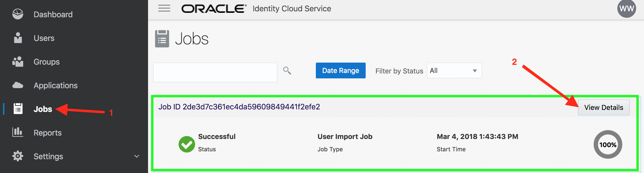The image size is (644, 173).
Task: Click into the jobs search field
Action: point(215,72)
